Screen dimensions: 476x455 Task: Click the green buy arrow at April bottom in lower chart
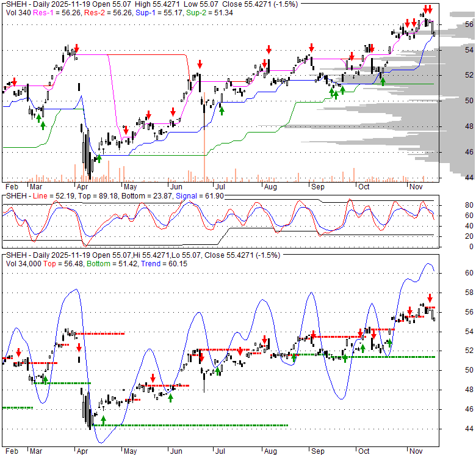[x=103, y=420]
